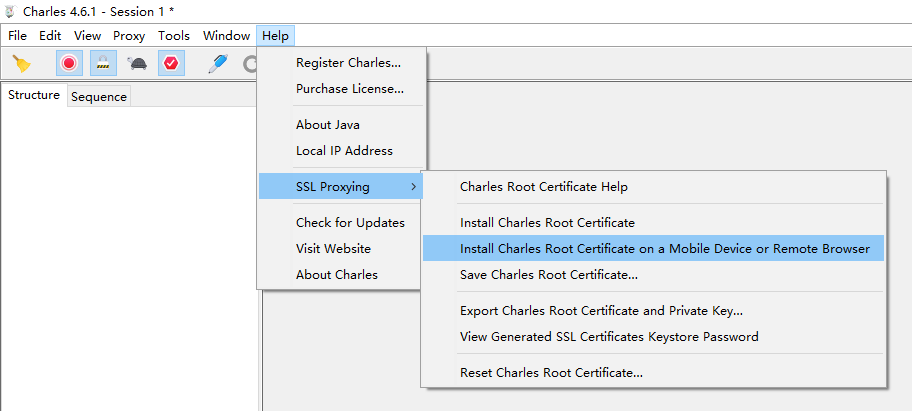Toggle SSL proxying padlock icon
912x411 pixels.
104,63
